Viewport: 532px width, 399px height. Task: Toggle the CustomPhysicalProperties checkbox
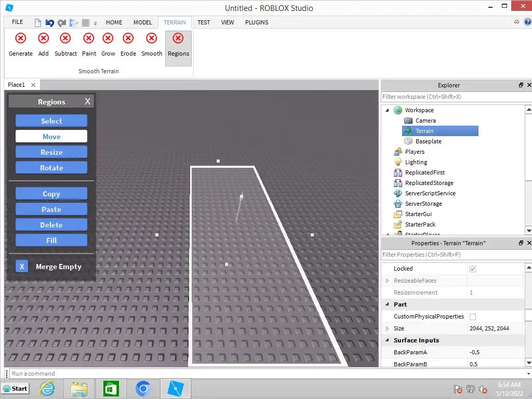473,316
